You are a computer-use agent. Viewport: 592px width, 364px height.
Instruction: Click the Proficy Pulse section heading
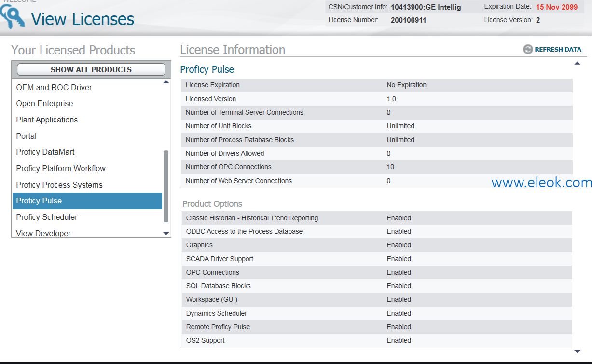(x=207, y=69)
